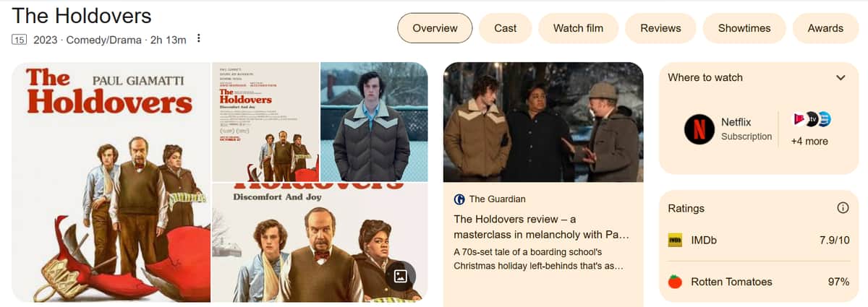Click the Netflix logo icon
Viewport: 868px width, 307px height.
tap(699, 129)
